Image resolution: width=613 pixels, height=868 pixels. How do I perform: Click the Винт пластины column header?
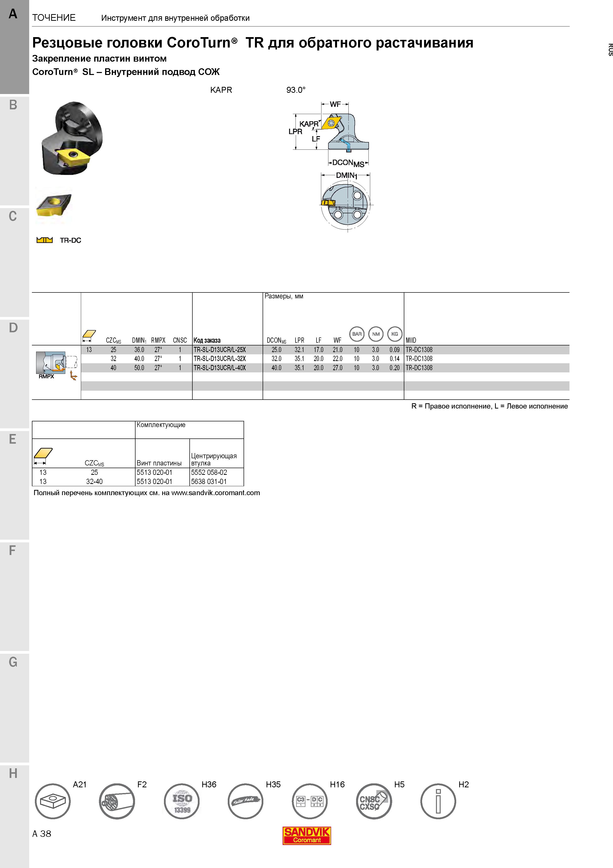click(159, 463)
